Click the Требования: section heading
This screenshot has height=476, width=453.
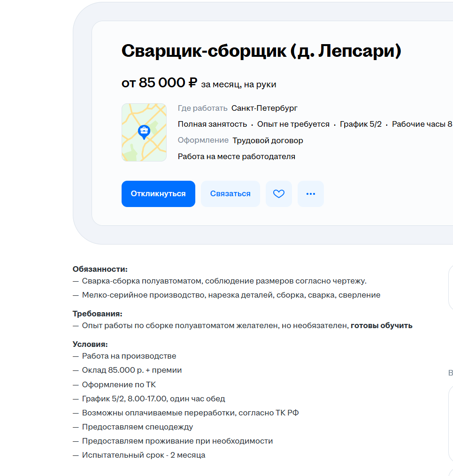(98, 314)
